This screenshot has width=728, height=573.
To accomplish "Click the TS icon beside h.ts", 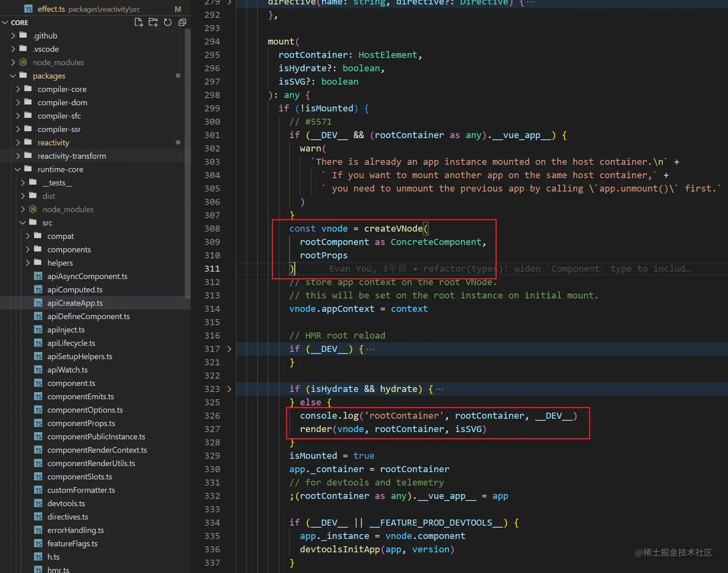I will click(38, 557).
